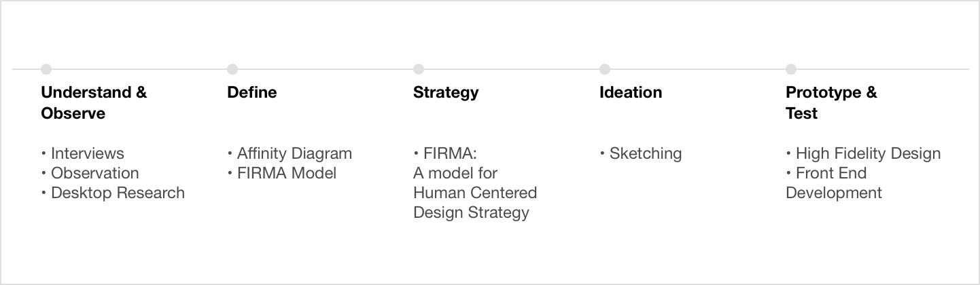
Task: Select the timeline dot above Define
Action: pos(232,69)
